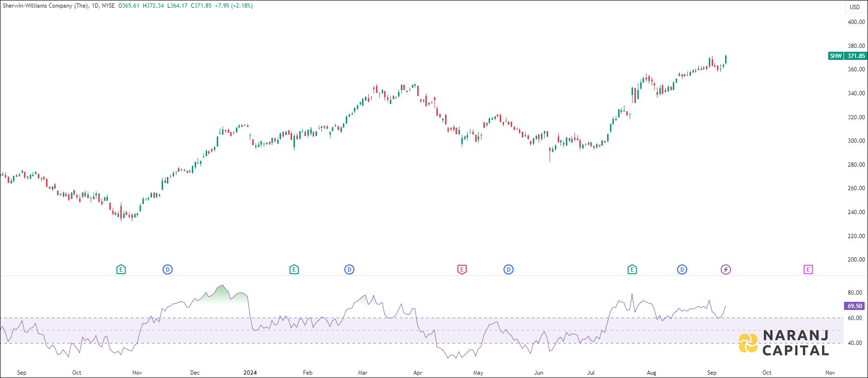The width and height of the screenshot is (868, 378).
Task: Select the pink upcoming earnings marker in October
Action: 808,270
